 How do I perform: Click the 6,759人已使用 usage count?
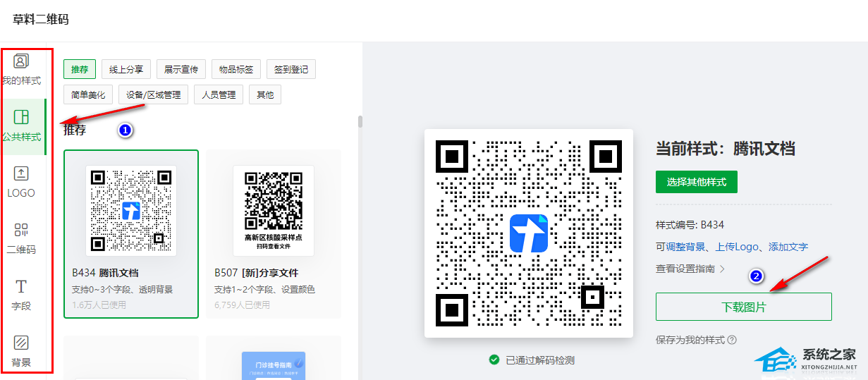[x=242, y=305]
